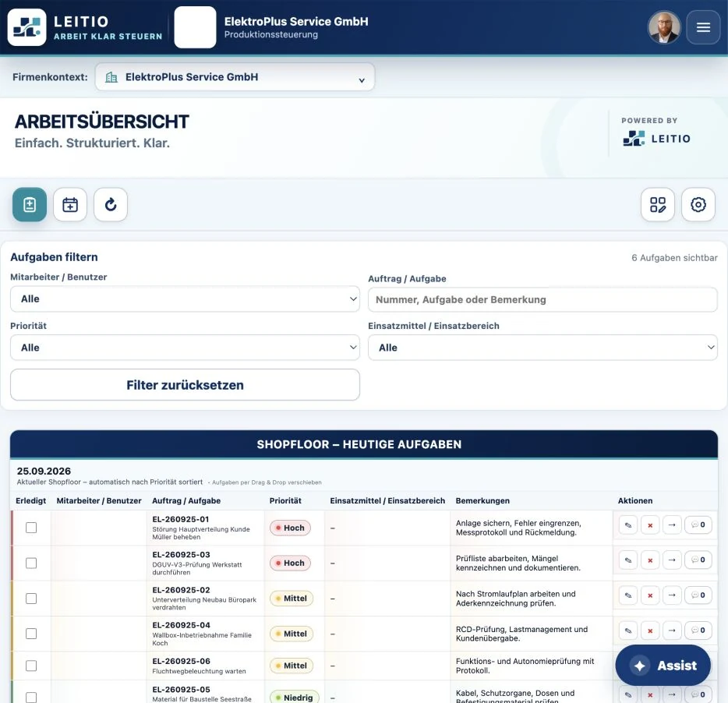The width and height of the screenshot is (728, 703).
Task: Open the hamburger menu
Action: (x=703, y=27)
